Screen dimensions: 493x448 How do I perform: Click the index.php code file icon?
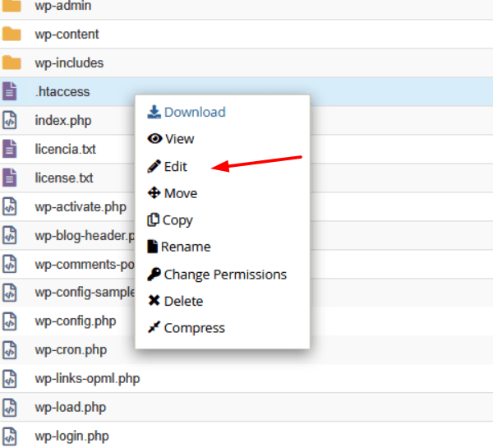pyautogui.click(x=9, y=120)
